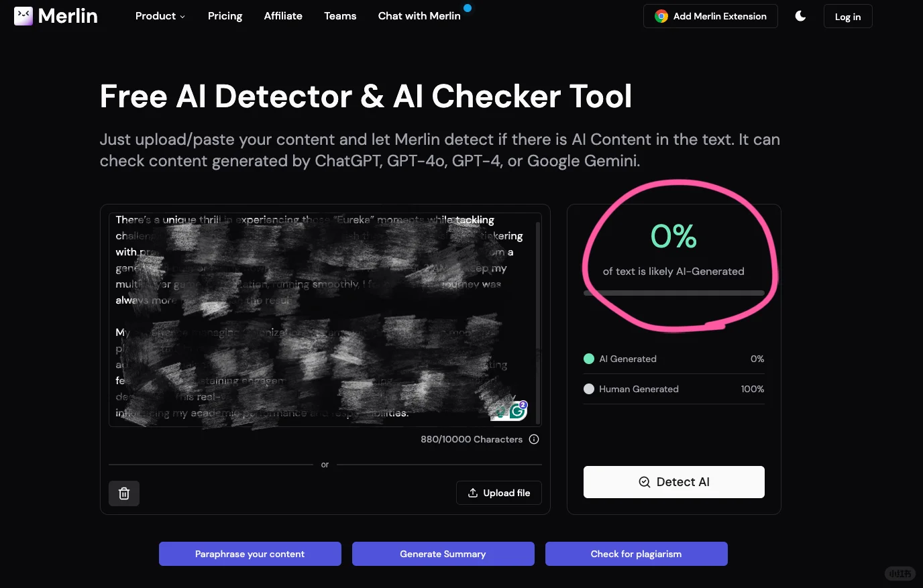Click the Merlin brand name text

coord(68,16)
